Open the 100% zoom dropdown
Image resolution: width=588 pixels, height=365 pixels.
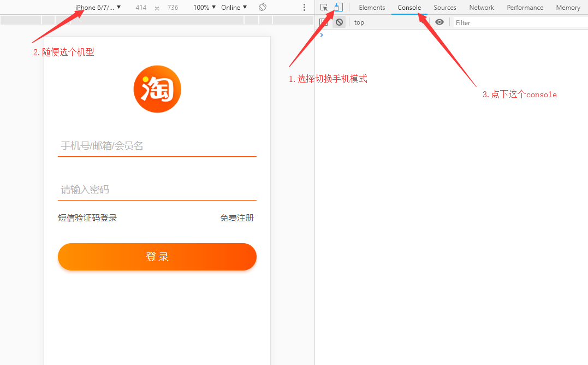click(x=204, y=7)
